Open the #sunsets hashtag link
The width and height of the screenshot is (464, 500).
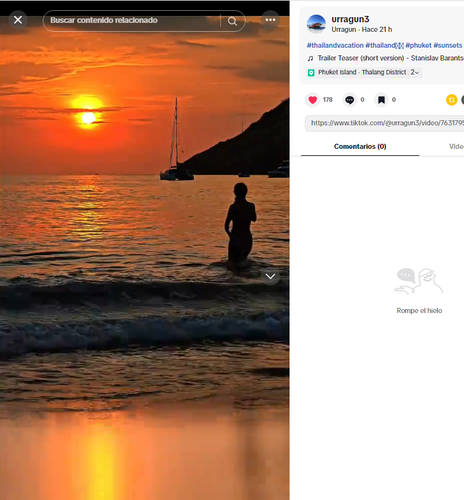448,45
